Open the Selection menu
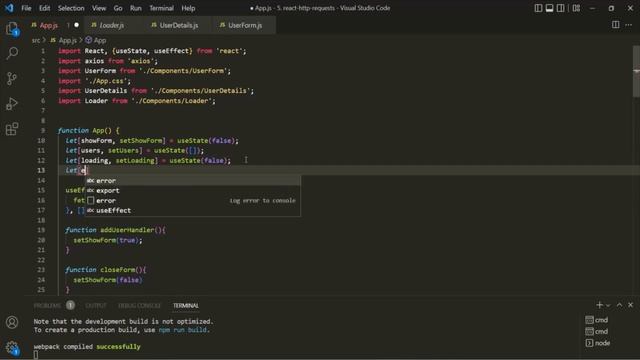 (71, 8)
